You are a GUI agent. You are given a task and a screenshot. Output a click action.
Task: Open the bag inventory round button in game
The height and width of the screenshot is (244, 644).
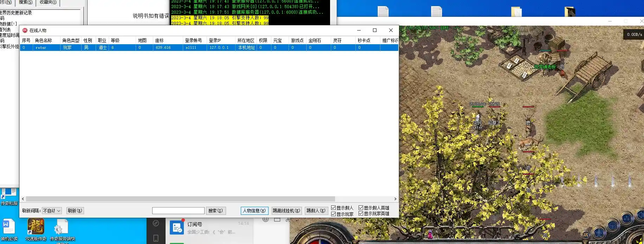(612, 225)
